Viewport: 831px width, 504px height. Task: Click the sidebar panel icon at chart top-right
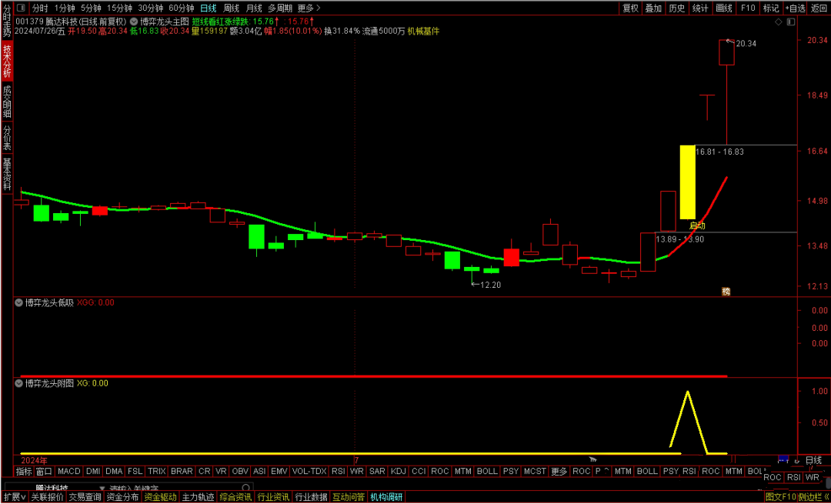[790, 22]
